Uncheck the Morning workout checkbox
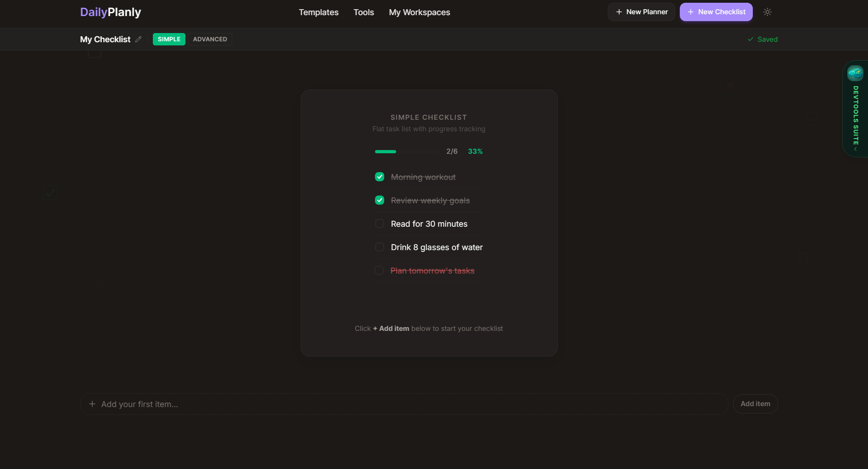This screenshot has height=469, width=868. point(380,177)
